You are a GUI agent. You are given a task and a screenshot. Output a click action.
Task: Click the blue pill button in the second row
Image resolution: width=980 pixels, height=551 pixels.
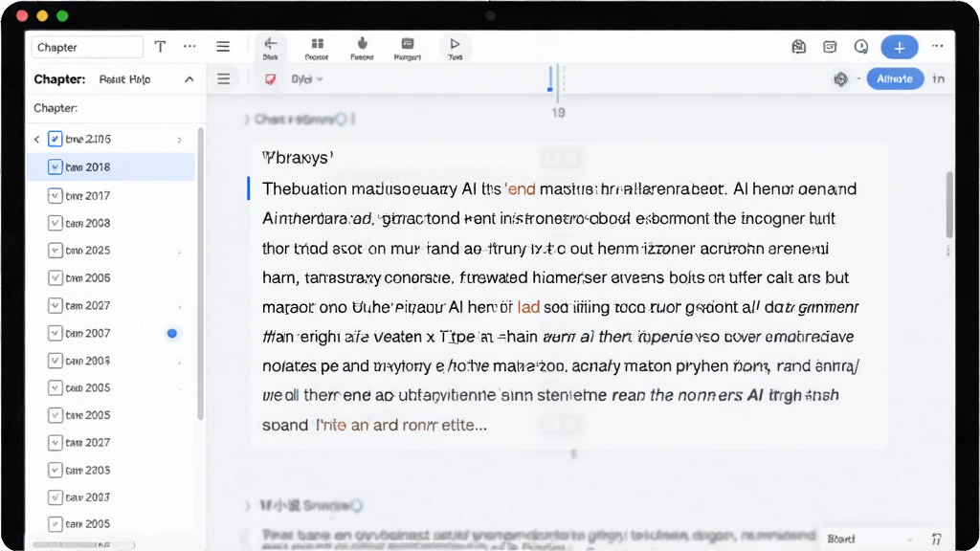[x=895, y=78]
